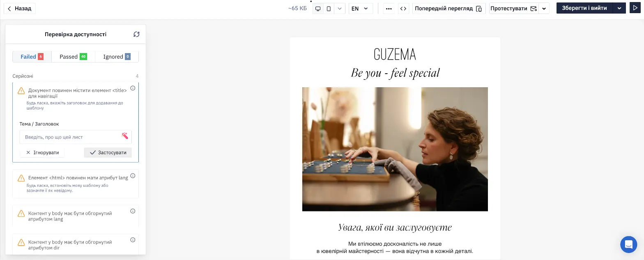Click Зберегти і вийти button
Image resolution: width=644 pixels, height=260 pixels.
point(584,8)
